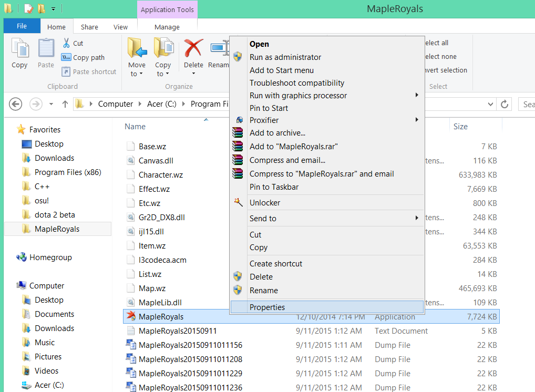Click Paste shortcut button
Screen dimensions: 535x392
89,71
